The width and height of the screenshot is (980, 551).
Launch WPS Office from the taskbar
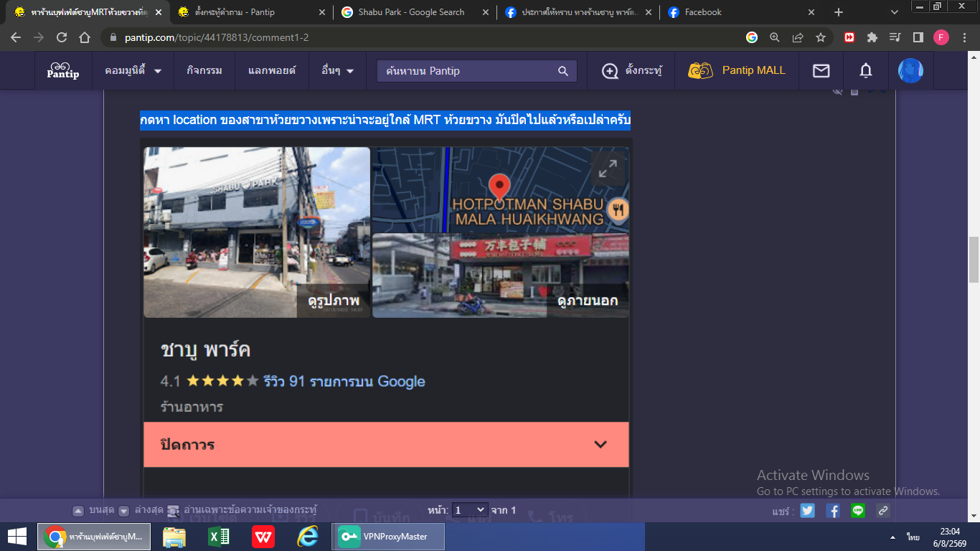[x=263, y=537]
